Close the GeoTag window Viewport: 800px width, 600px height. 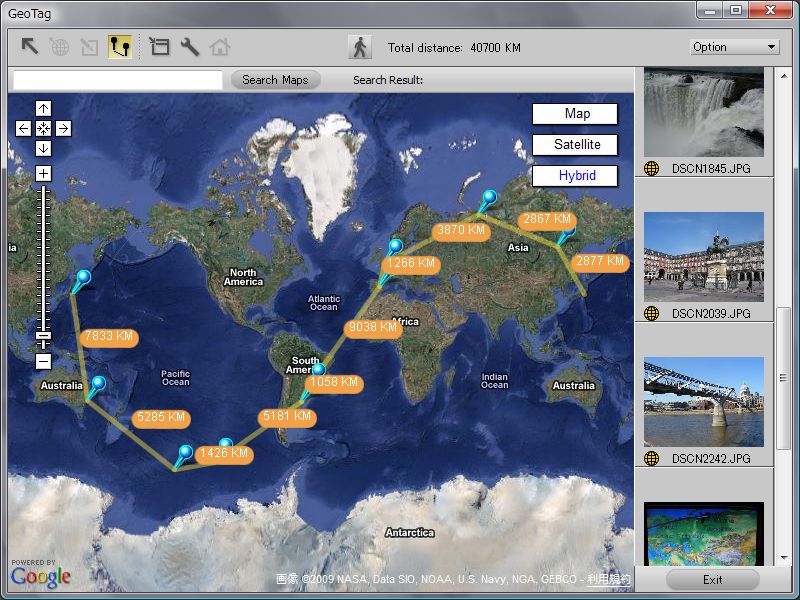770,10
